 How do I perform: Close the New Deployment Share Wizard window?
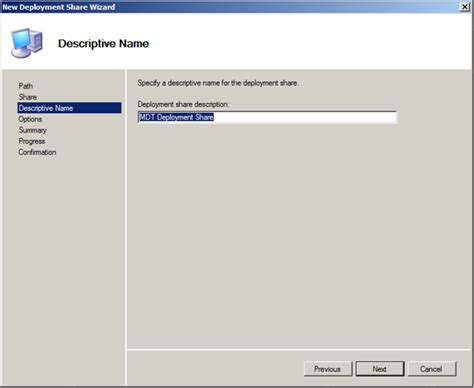pos(465,7)
